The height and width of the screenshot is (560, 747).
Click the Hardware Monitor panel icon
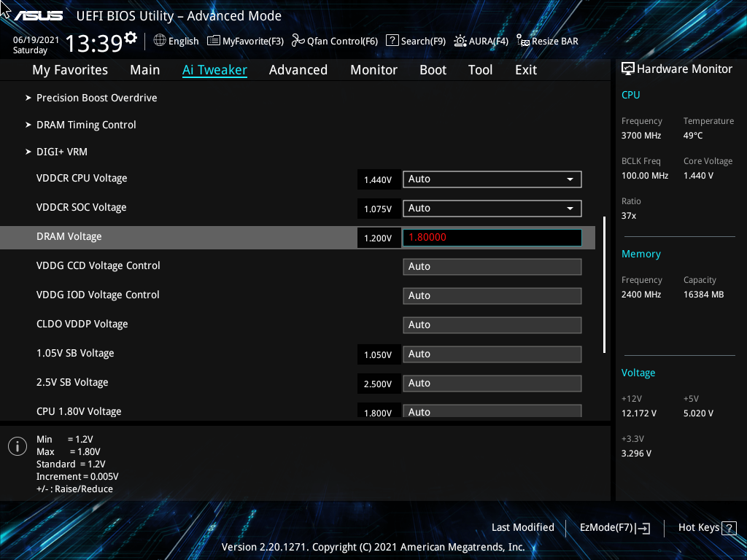click(x=628, y=68)
